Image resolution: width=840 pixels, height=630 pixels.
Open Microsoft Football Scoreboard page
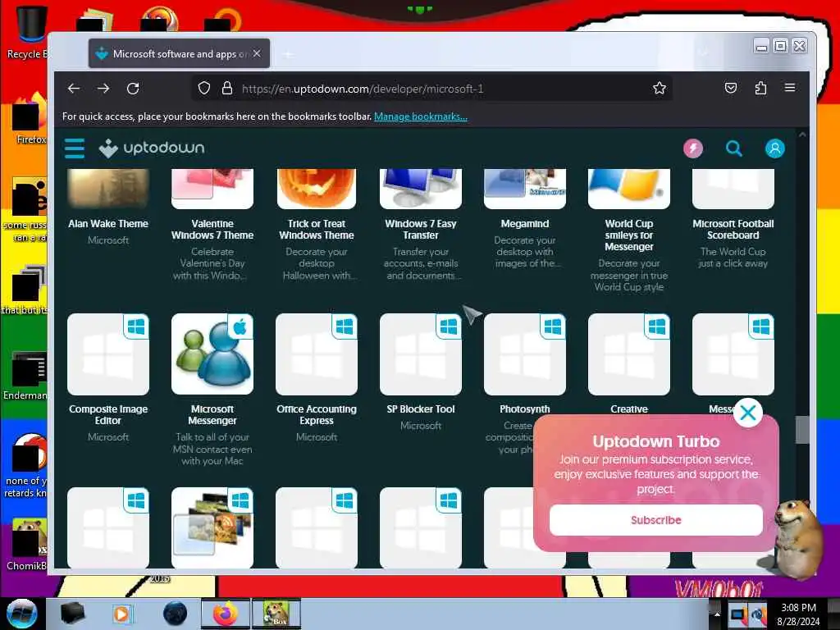[x=733, y=230]
